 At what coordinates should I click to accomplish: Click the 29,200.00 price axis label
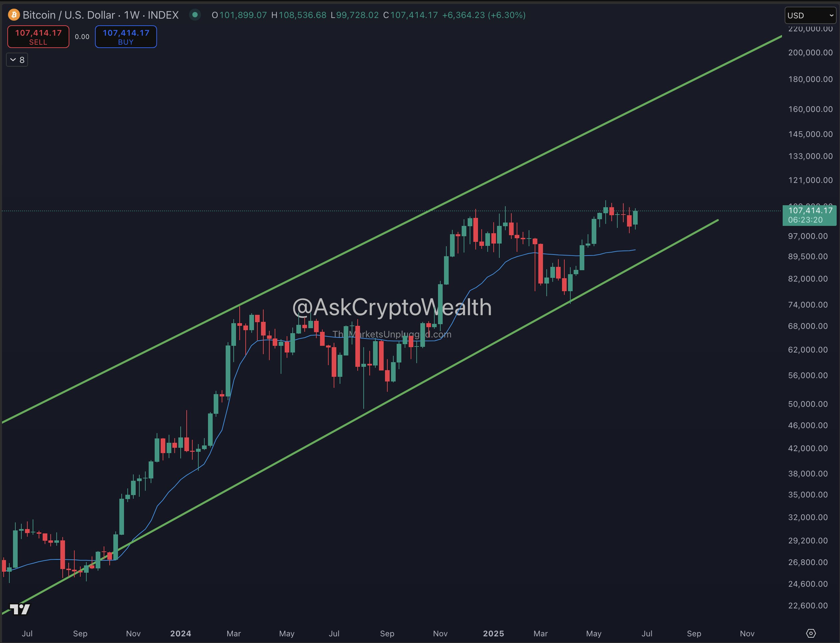(808, 540)
